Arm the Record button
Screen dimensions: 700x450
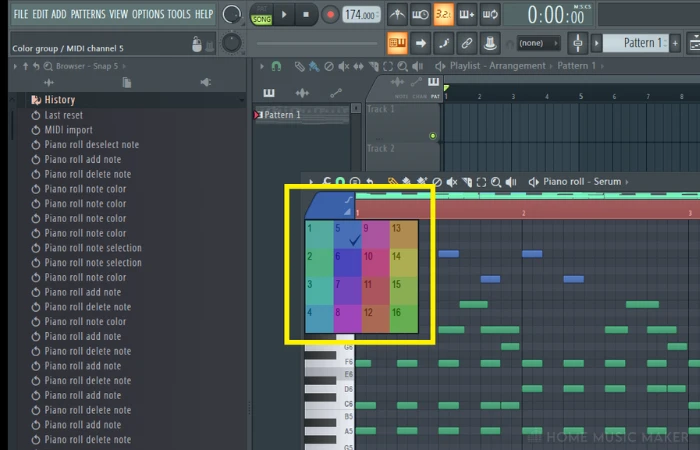click(330, 15)
